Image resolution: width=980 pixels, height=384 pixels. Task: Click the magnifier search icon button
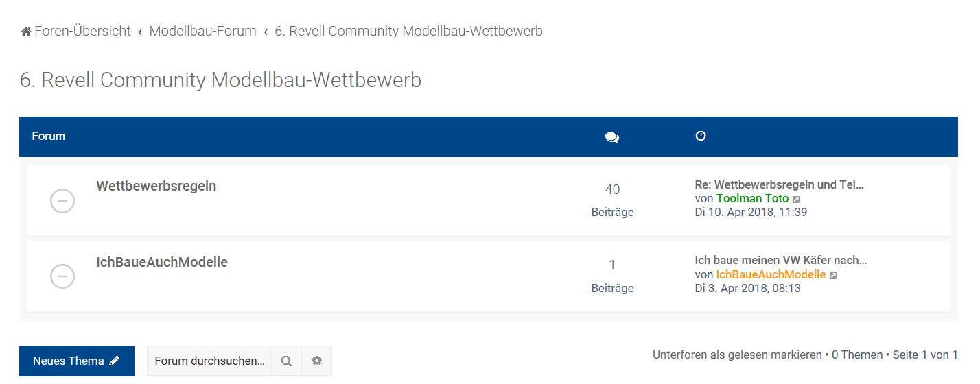[286, 361]
